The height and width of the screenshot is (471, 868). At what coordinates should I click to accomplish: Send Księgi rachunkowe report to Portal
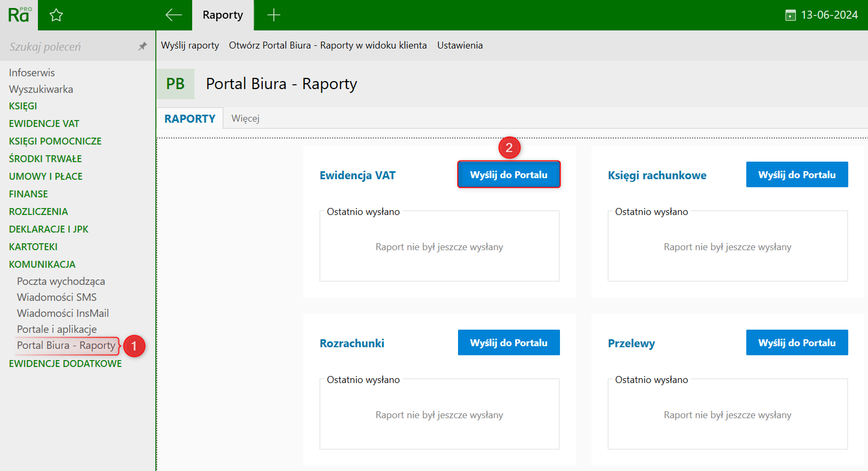click(x=796, y=174)
